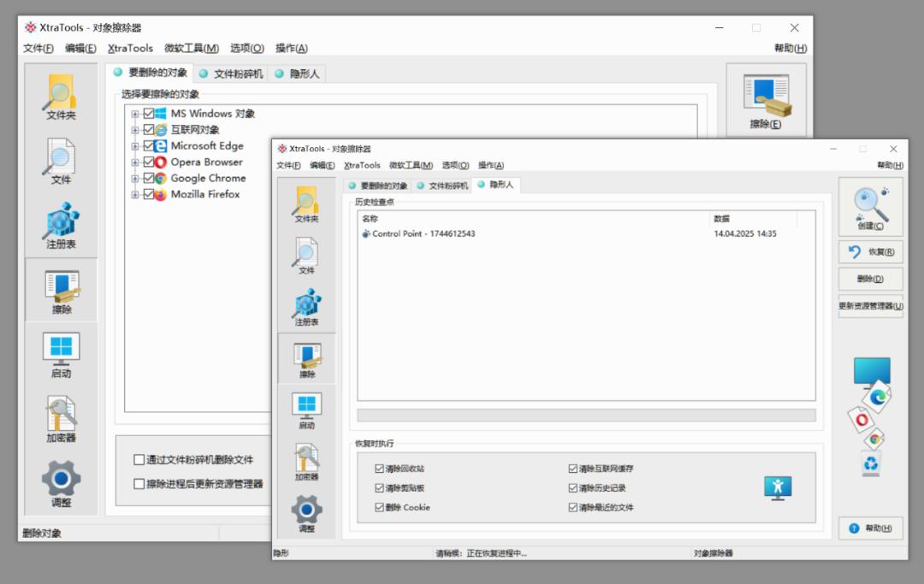Click the 启动 startup icon in back window
This screenshot has width=924, height=584.
[x=61, y=355]
